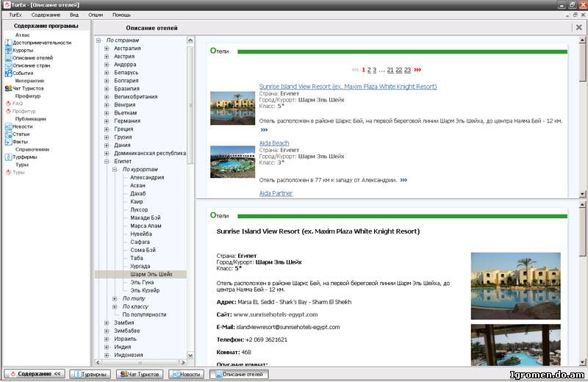The width and height of the screenshot is (588, 382).
Task: Open the Опции menu
Action: click(x=96, y=15)
